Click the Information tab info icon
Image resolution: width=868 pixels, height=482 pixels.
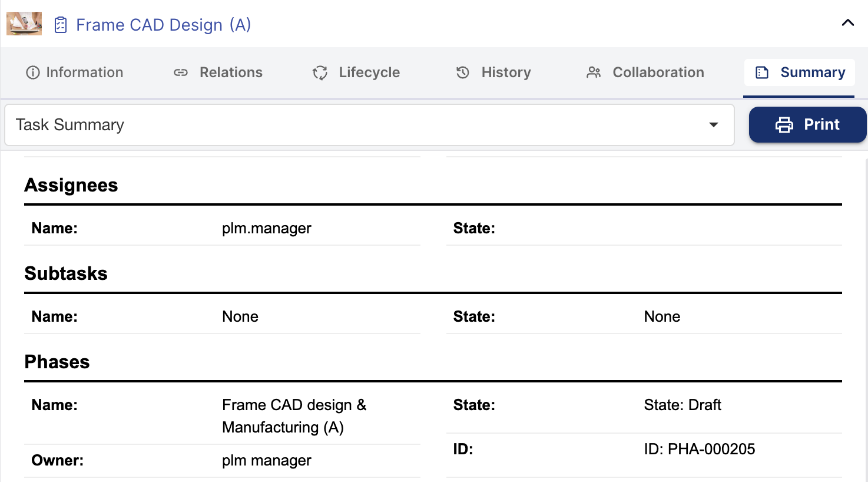click(x=33, y=72)
